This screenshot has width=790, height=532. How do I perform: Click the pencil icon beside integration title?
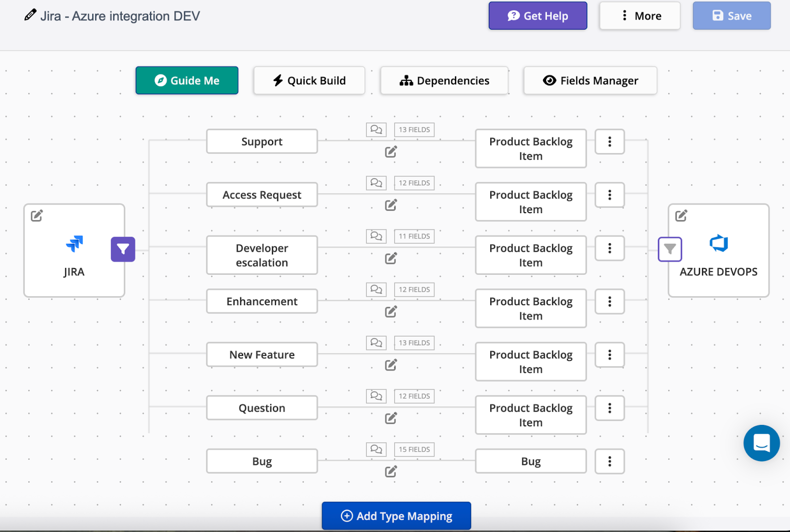30,15
